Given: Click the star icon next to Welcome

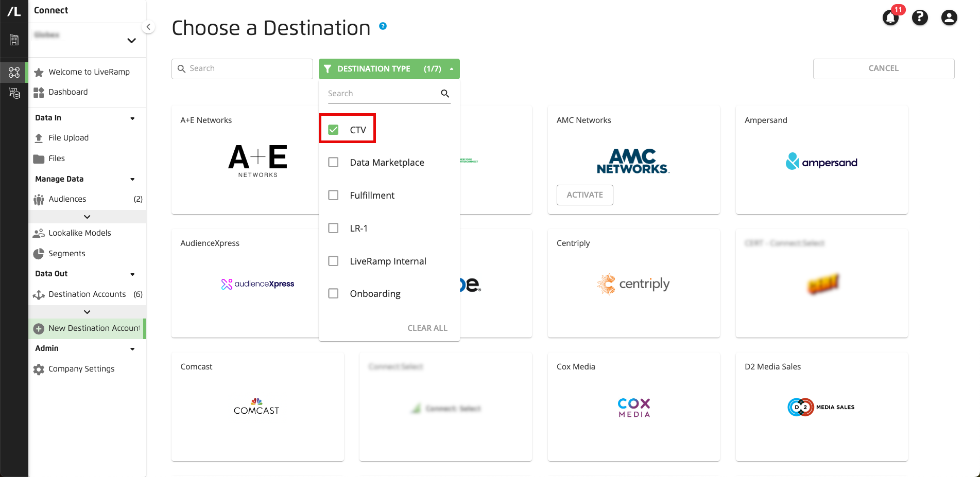Looking at the screenshot, I should tap(39, 73).
